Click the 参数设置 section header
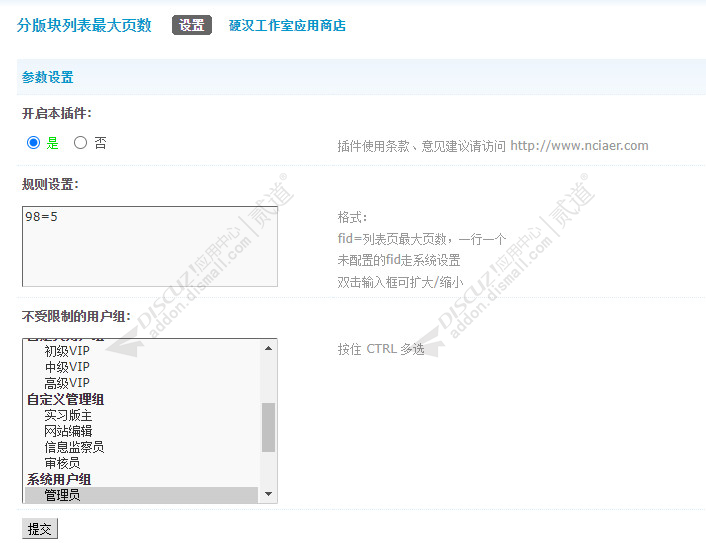 pyautogui.click(x=48, y=77)
